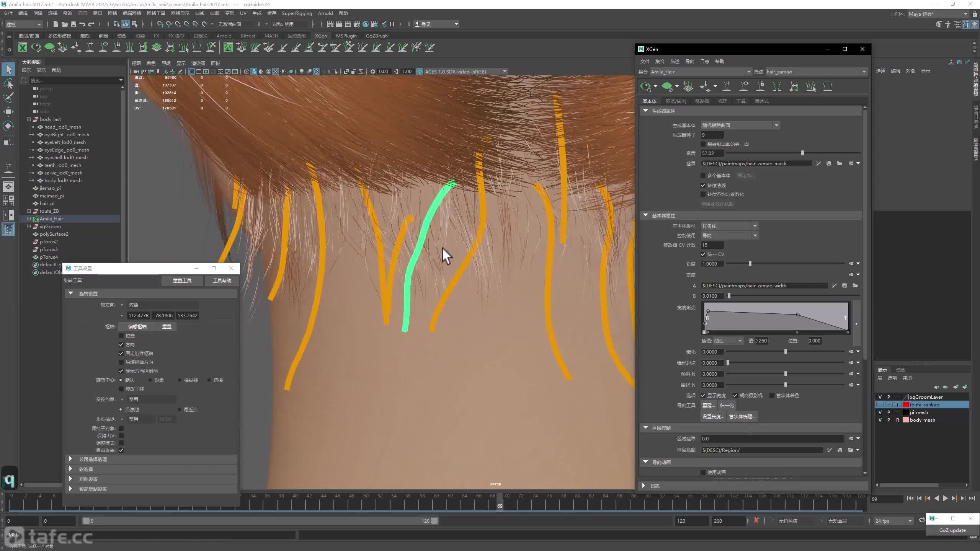The width and height of the screenshot is (980, 551).
Task: Toggle V visibility of body mesh layer
Action: click(x=880, y=420)
